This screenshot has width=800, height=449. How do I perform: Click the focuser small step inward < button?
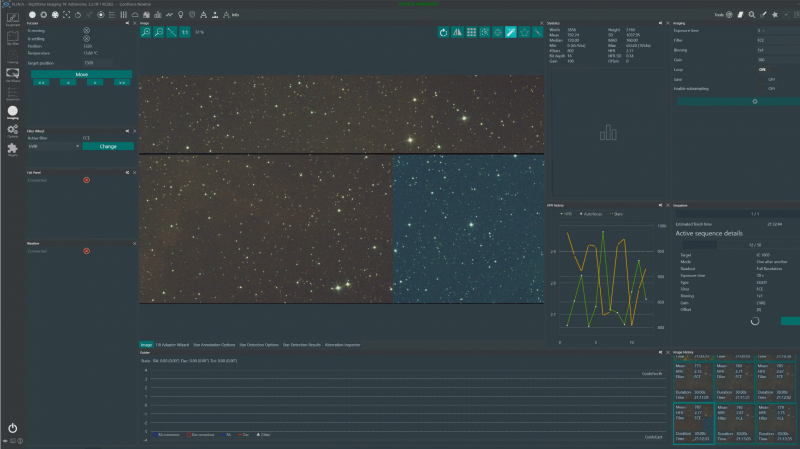[x=68, y=83]
